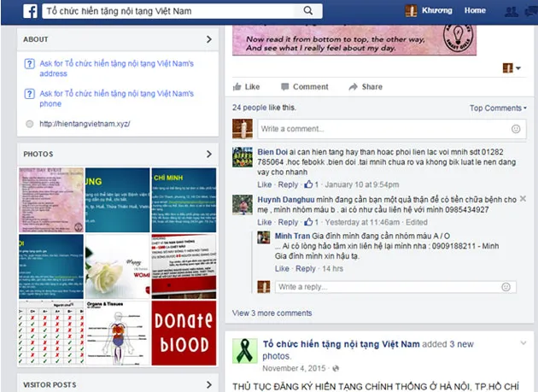Viewport: 538px width, 392px height.
Task: Click the thumbs-up Like icon under the post
Action: (x=237, y=86)
